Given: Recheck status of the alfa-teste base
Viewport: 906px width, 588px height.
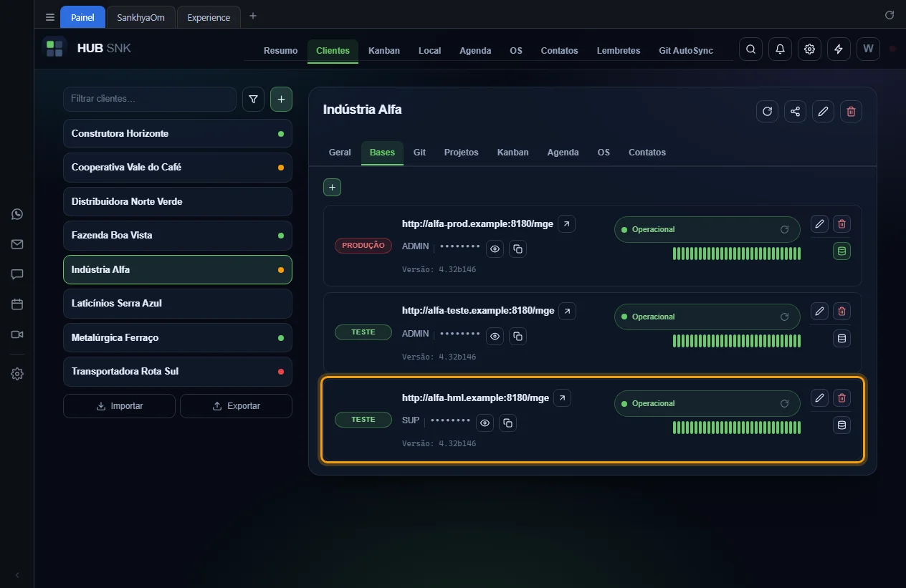Looking at the screenshot, I should (784, 317).
